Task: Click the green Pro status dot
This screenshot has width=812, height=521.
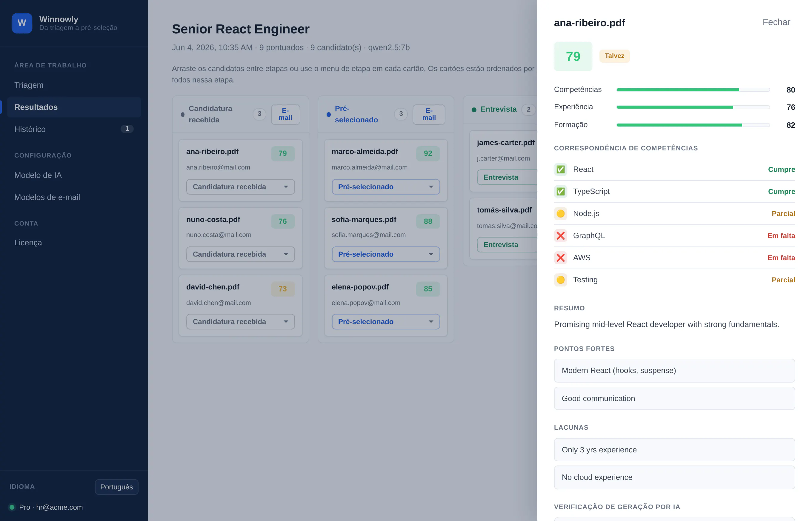Action: (x=12, y=507)
